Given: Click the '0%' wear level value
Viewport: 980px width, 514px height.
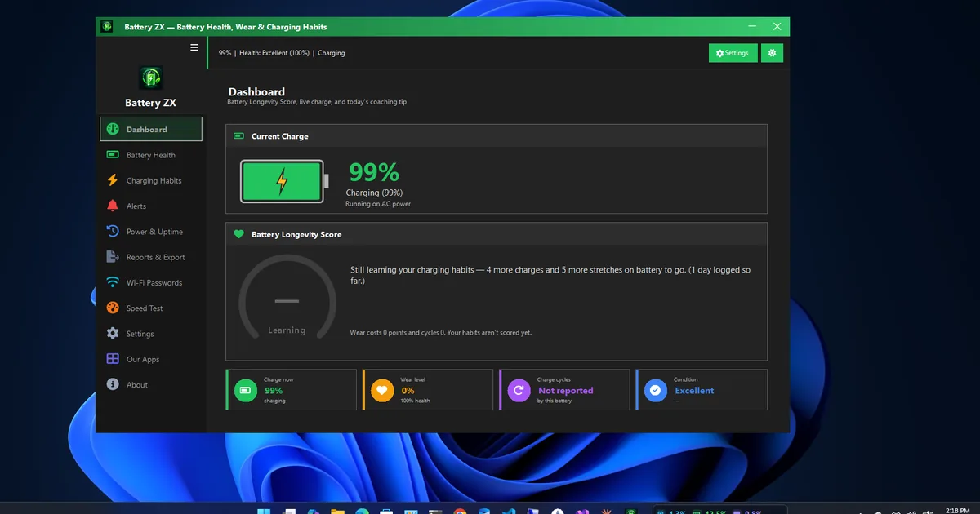Looking at the screenshot, I should [408, 391].
